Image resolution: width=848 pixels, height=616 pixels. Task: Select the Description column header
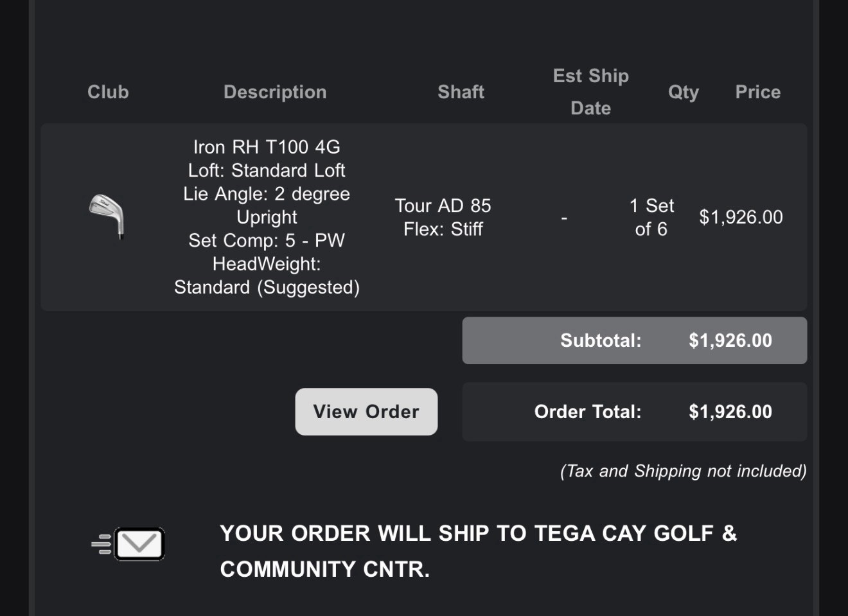[275, 92]
